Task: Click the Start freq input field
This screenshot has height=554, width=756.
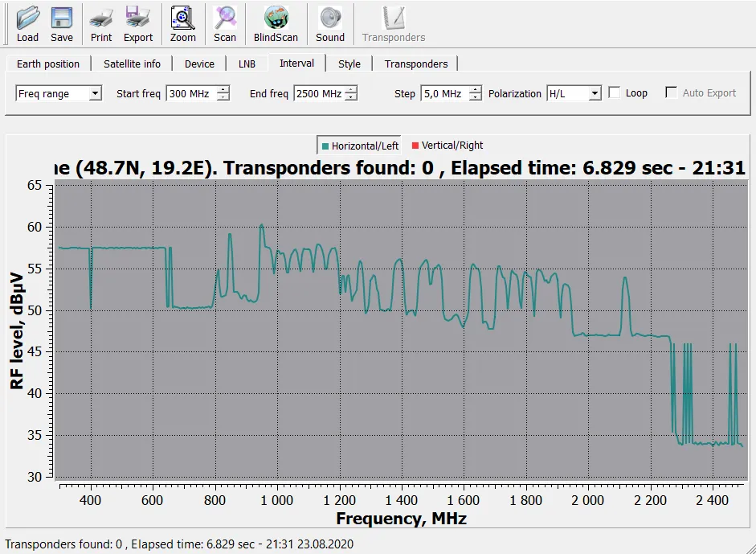Action: pyautogui.click(x=190, y=94)
